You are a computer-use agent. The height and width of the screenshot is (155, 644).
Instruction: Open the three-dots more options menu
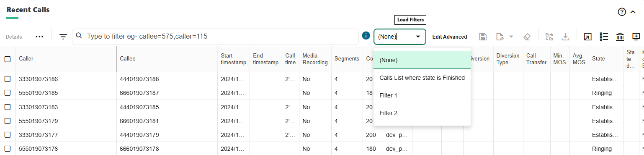[x=39, y=37]
